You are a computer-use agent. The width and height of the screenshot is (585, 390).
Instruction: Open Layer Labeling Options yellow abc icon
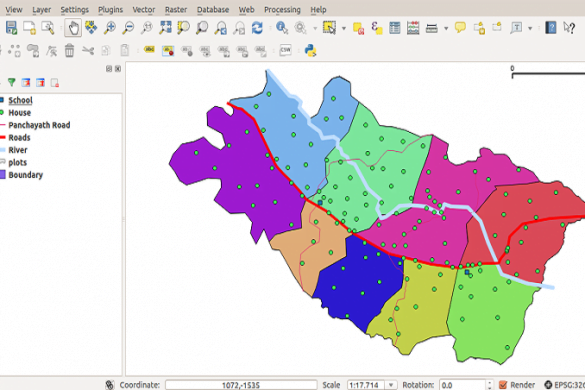[x=149, y=50]
